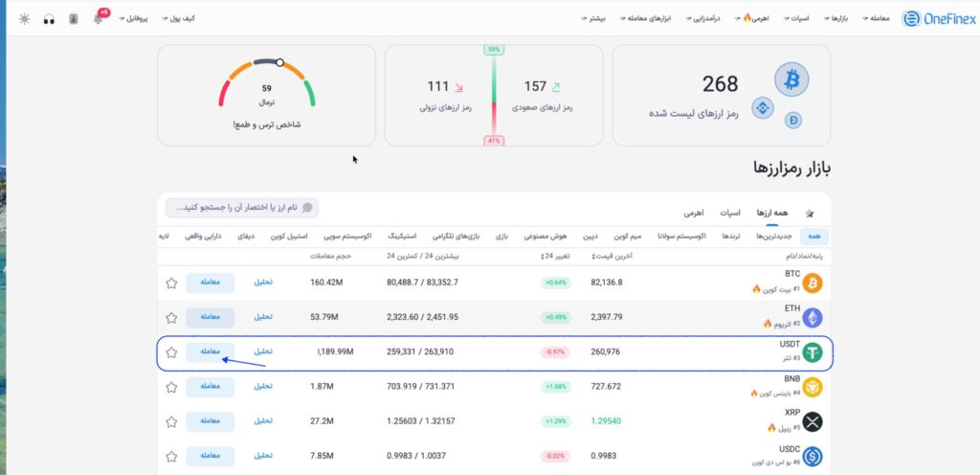Open تحلیل link in BTC row
The image size is (980, 475).
click(263, 283)
